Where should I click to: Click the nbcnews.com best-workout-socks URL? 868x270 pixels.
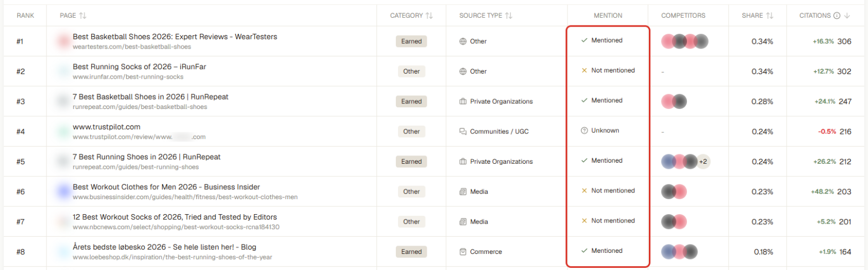(176, 227)
